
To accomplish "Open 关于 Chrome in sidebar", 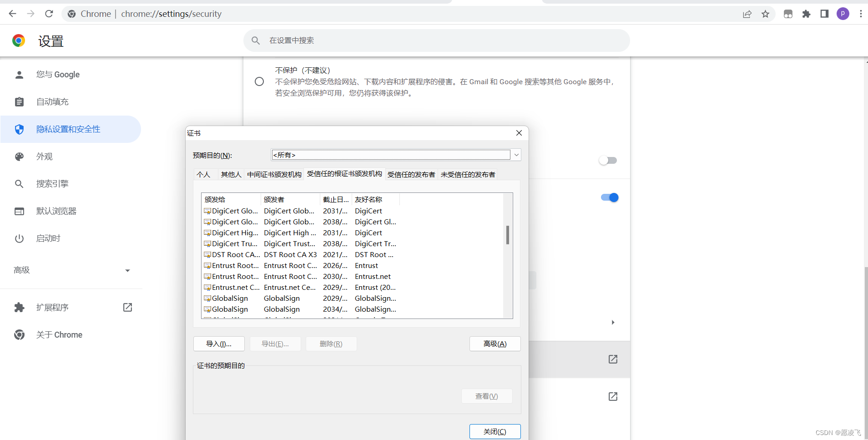I will tap(71, 335).
